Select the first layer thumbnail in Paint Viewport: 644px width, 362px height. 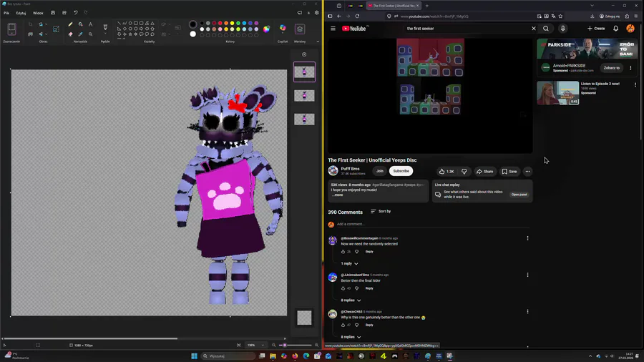coord(304,72)
